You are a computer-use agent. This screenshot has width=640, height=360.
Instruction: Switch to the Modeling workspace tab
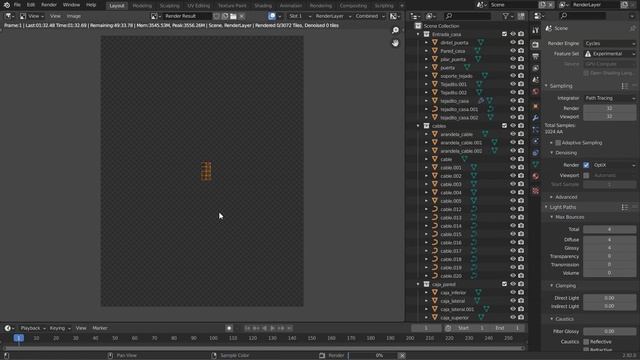pos(142,6)
